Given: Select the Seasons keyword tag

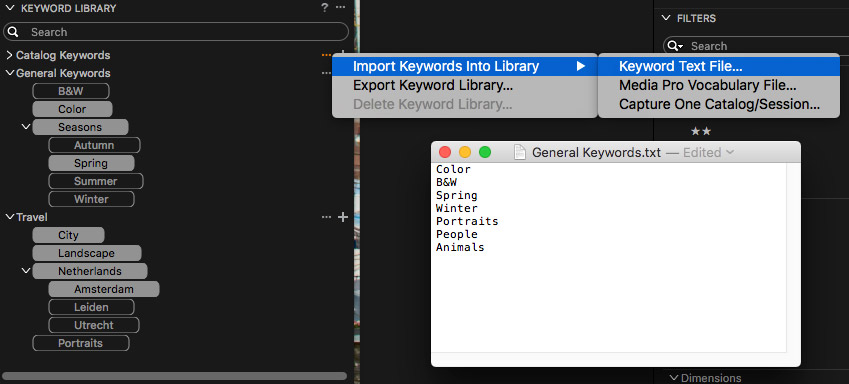Looking at the screenshot, I should click(x=81, y=127).
